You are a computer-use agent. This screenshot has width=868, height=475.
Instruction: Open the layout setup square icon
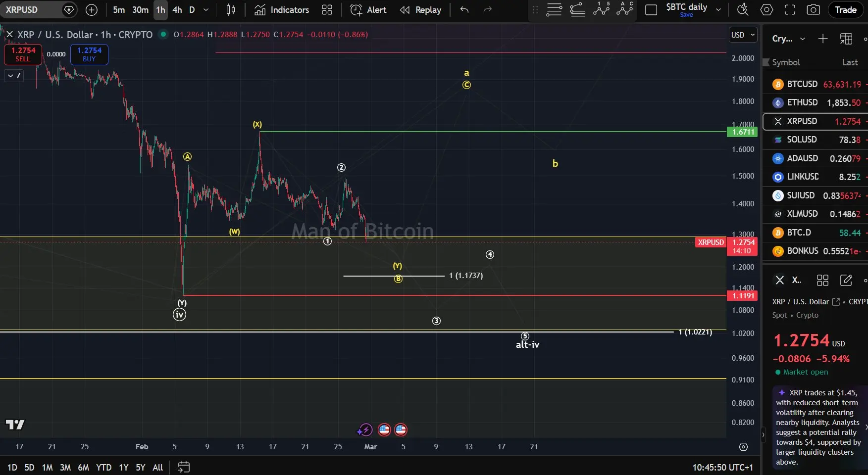[x=651, y=10]
